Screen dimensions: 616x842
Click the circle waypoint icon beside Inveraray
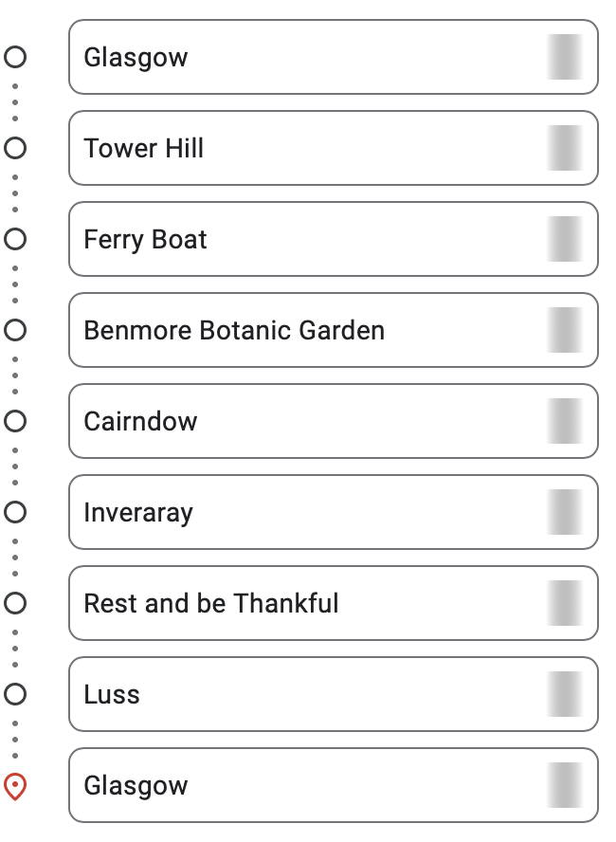click(15, 512)
